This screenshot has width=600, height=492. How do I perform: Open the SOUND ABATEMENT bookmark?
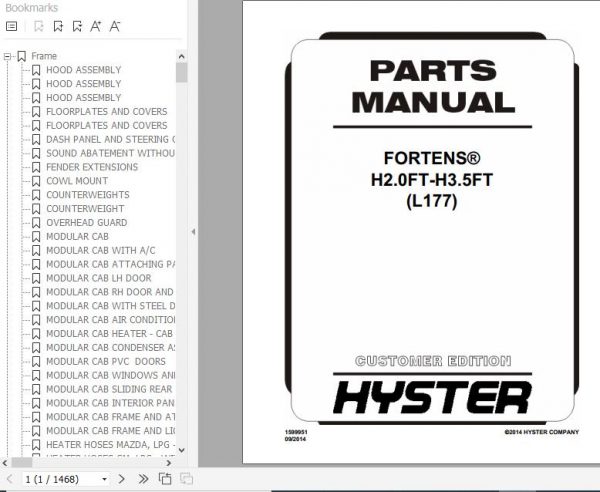click(110, 153)
